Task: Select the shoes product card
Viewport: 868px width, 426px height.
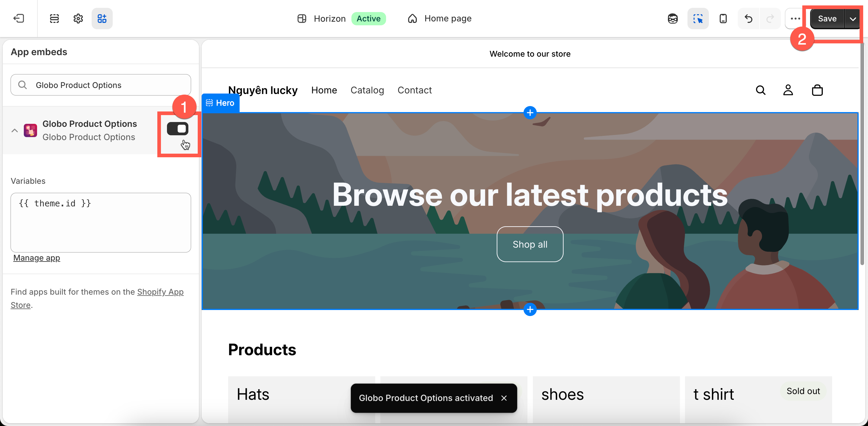Action: [606, 399]
